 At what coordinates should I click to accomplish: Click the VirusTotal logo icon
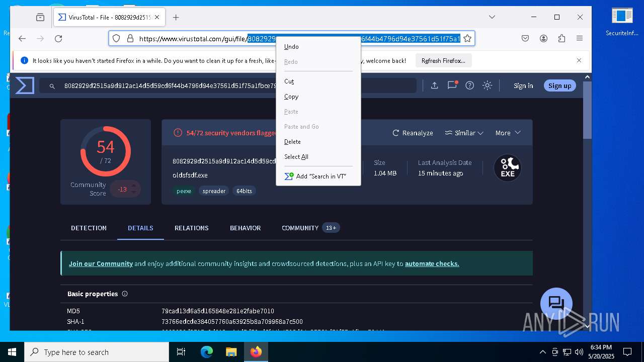(x=25, y=85)
